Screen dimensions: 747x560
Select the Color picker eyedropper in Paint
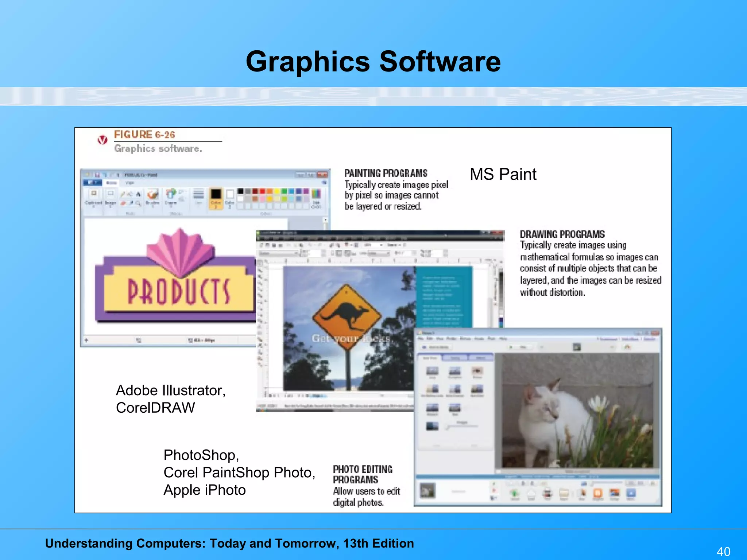pyautogui.click(x=131, y=203)
